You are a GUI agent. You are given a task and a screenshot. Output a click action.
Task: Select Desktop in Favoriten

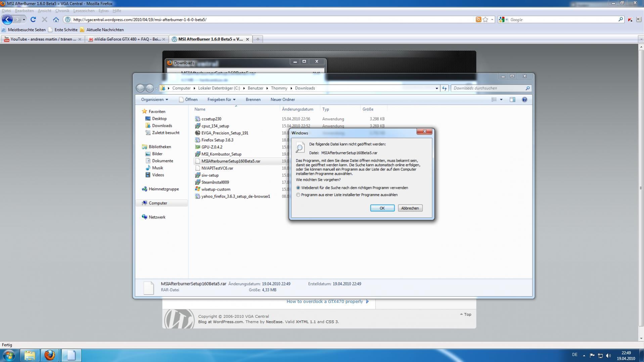159,118
